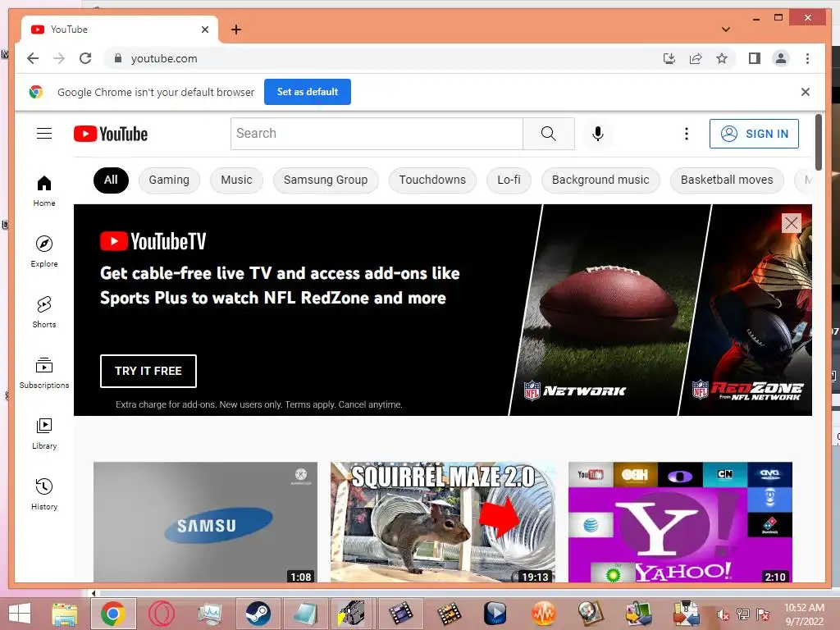Reload the page with refresh icon
The image size is (840, 630).
tap(85, 58)
